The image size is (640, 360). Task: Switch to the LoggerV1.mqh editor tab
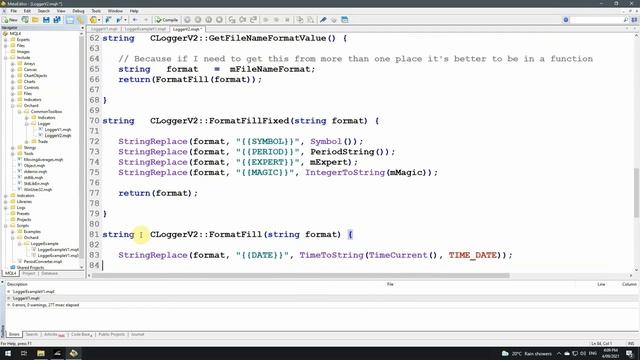tap(104, 29)
